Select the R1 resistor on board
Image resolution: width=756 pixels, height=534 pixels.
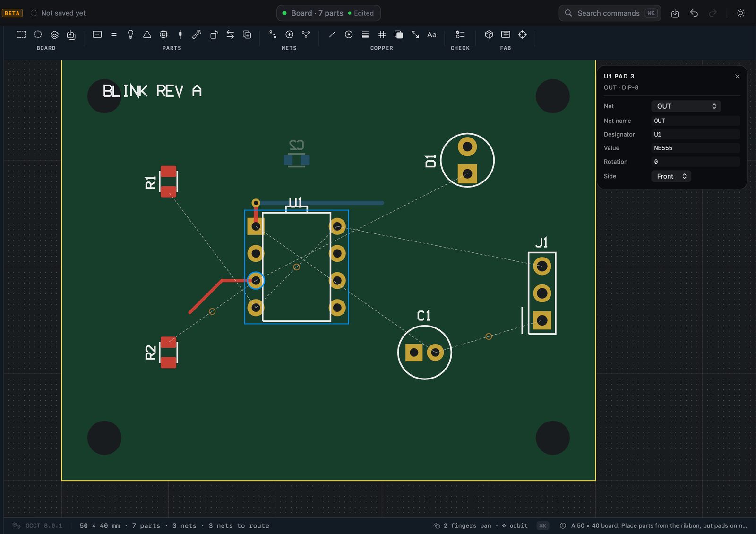(168, 181)
